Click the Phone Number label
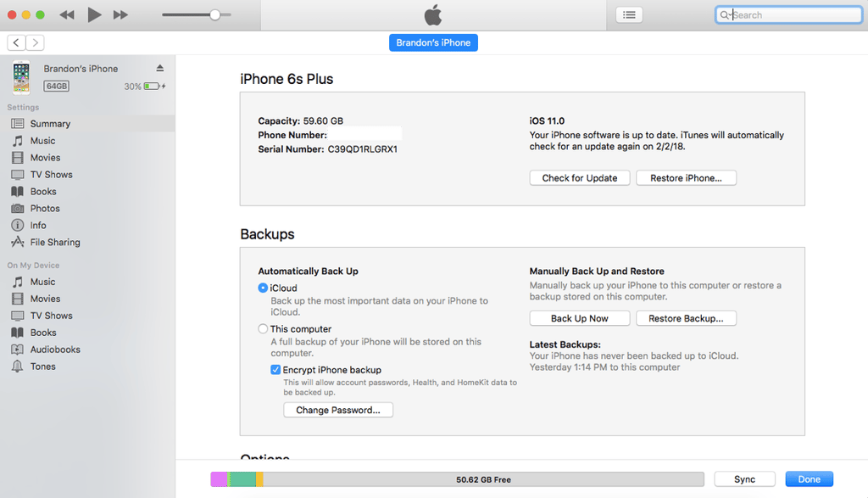Image resolution: width=868 pixels, height=498 pixels. tap(292, 135)
